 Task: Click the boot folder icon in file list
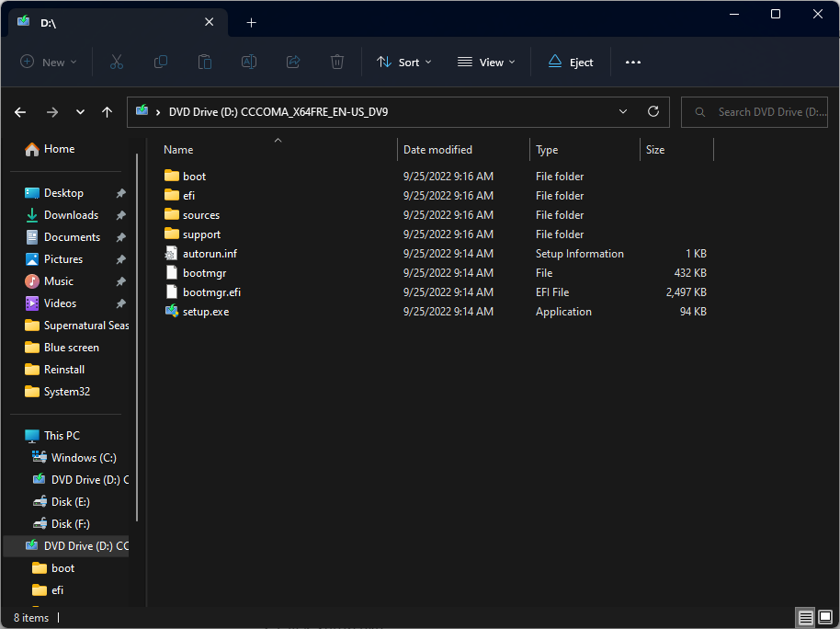click(x=172, y=176)
